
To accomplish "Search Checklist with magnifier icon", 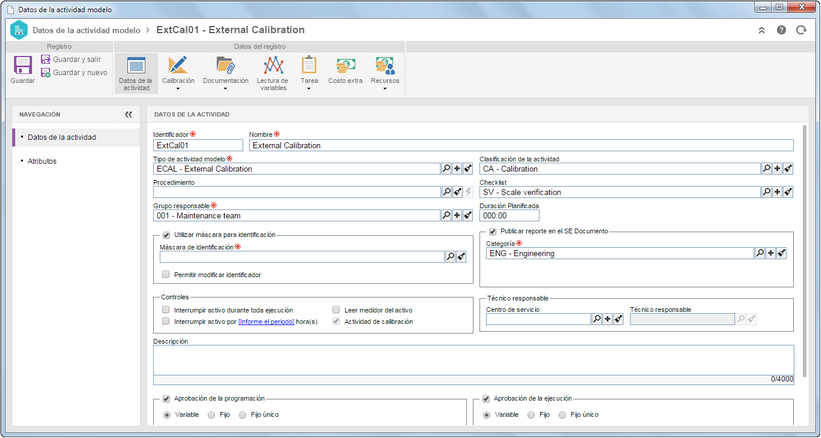I will click(x=766, y=192).
